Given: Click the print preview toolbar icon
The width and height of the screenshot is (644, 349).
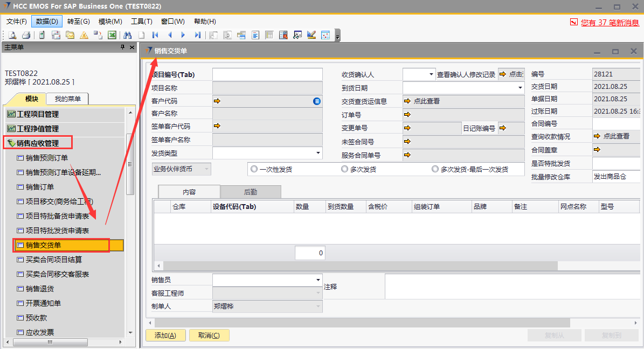Looking at the screenshot, I should tap(12, 35).
